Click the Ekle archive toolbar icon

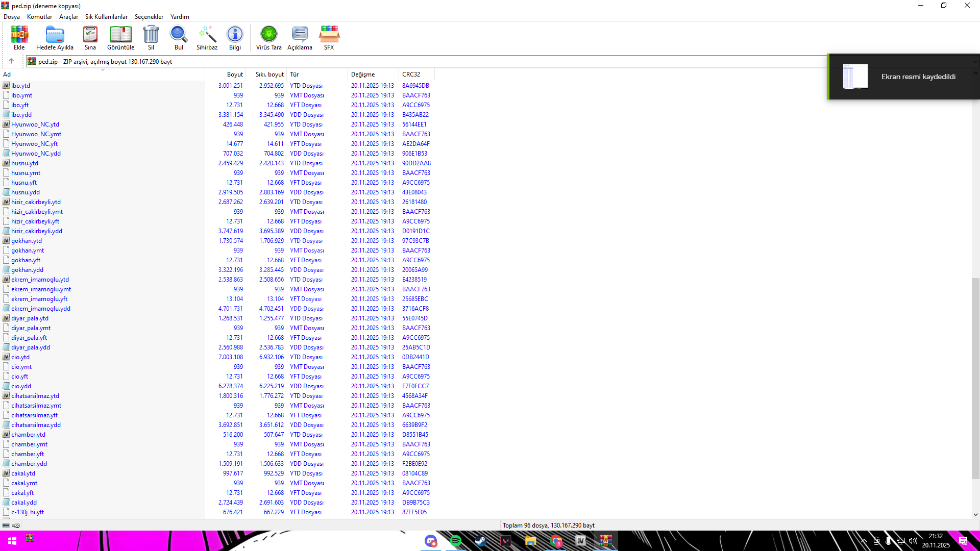(19, 38)
